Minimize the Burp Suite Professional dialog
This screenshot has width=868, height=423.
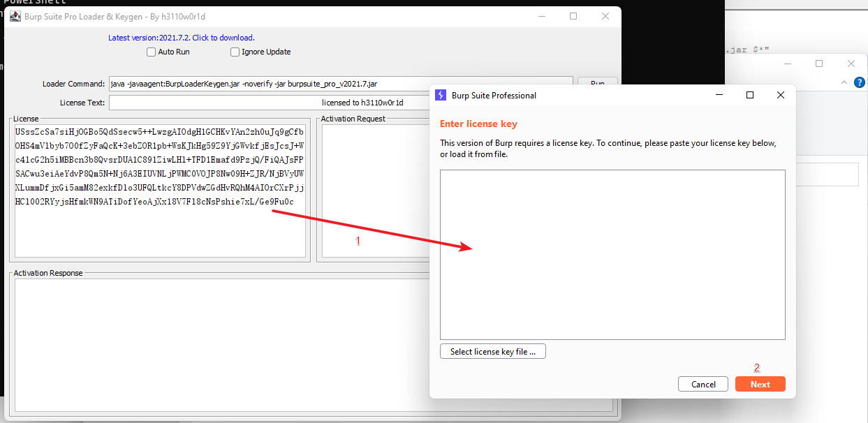(719, 95)
